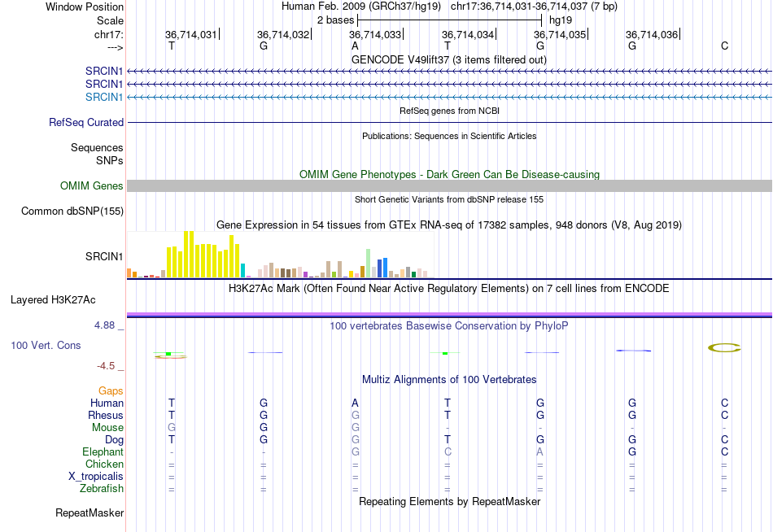Click coordinate marker 36,714,035
The image size is (773, 532).
pos(560,34)
